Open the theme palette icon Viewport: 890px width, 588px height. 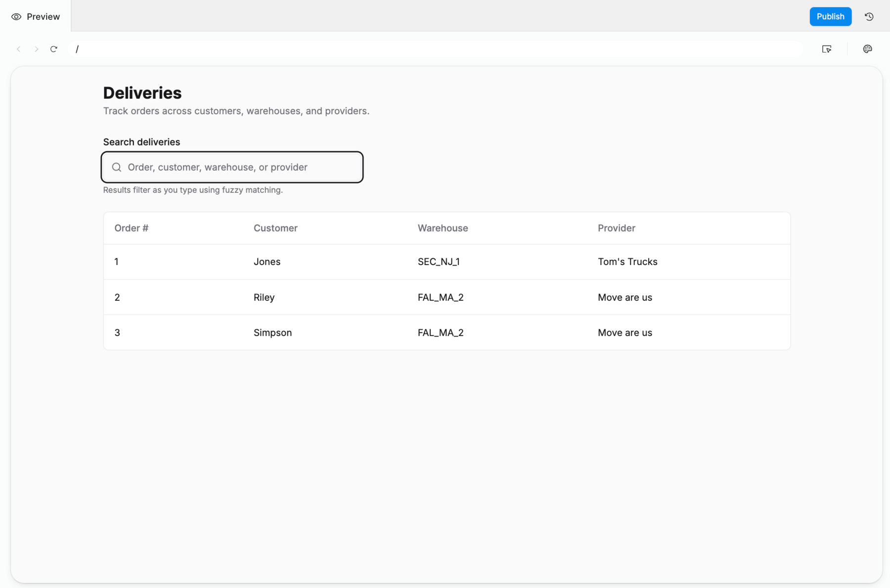(x=867, y=49)
